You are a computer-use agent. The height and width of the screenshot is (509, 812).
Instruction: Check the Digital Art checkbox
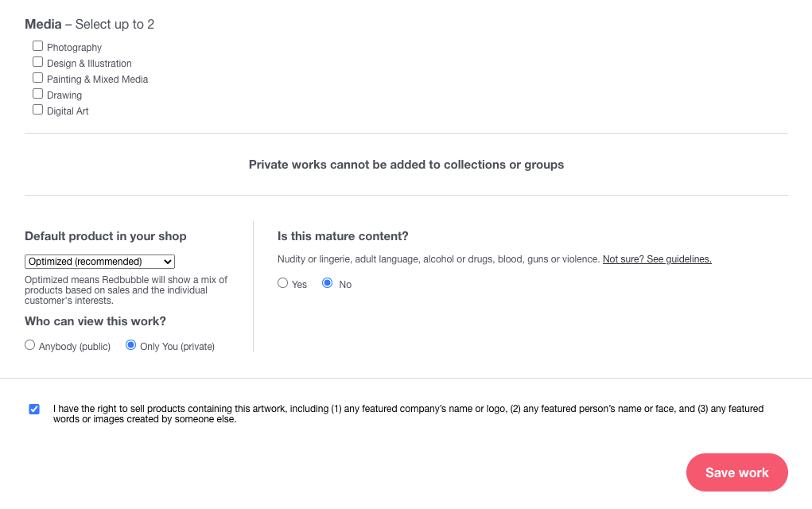pos(38,110)
